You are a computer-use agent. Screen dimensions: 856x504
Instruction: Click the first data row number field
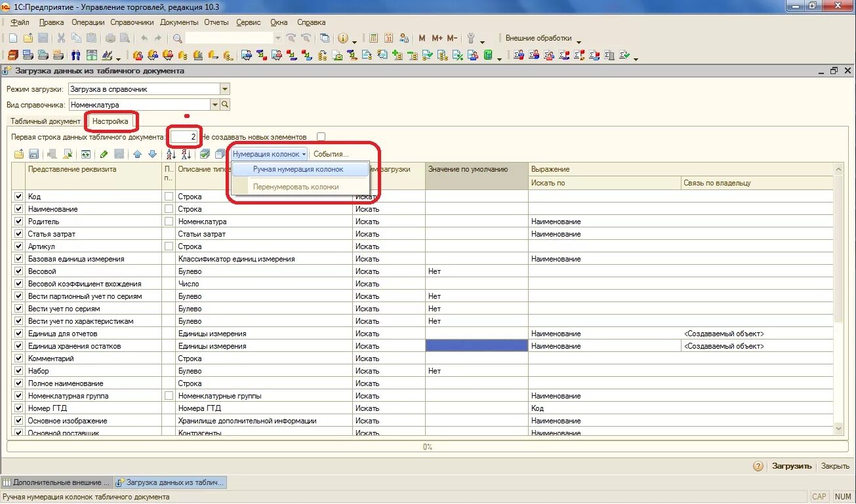[184, 137]
